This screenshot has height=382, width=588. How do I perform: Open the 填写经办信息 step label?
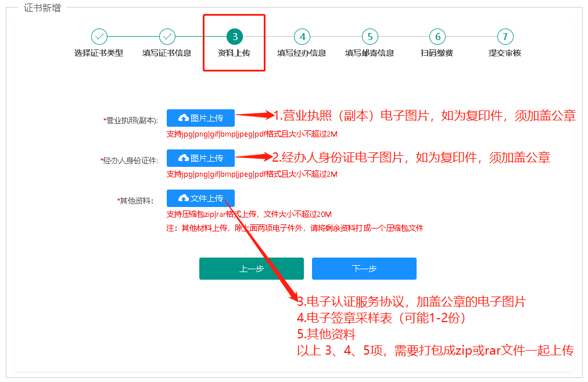point(302,53)
